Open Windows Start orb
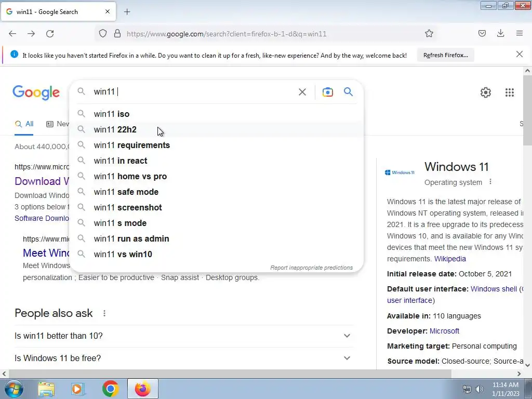This screenshot has width=532, height=399. coord(13,389)
